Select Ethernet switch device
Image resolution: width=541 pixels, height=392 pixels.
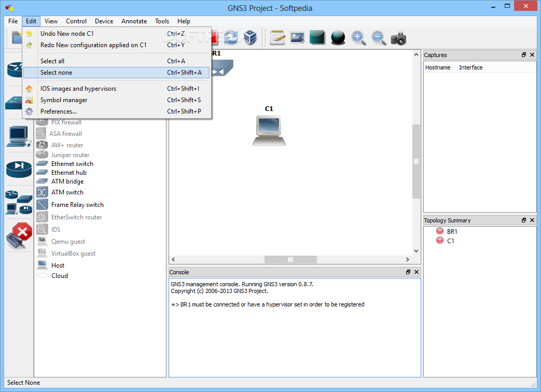coord(72,164)
